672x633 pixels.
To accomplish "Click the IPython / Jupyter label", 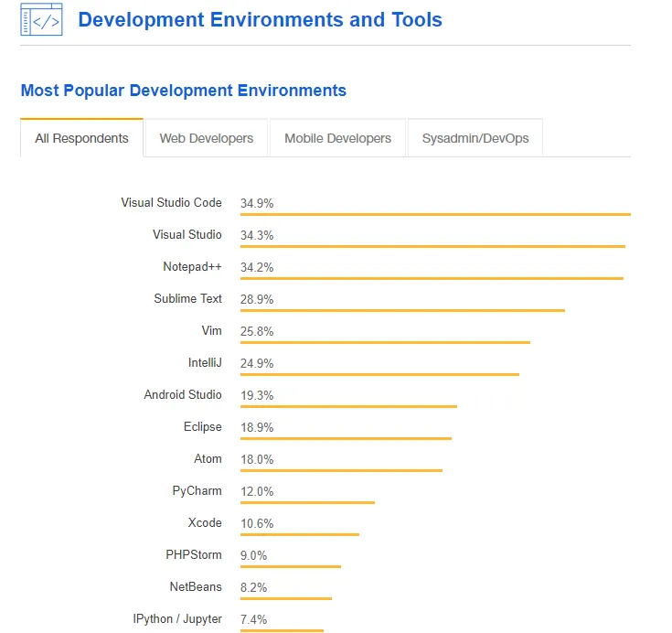I will (x=177, y=619).
